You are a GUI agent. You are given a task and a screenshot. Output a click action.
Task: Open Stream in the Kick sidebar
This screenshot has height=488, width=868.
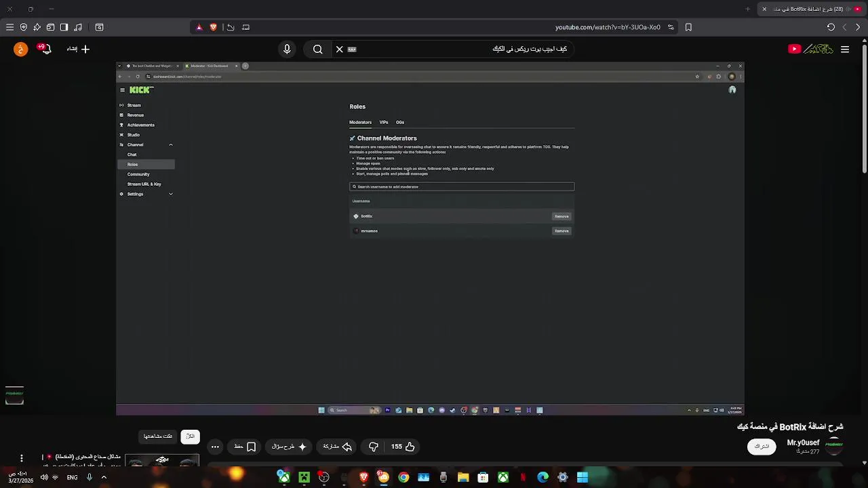[x=134, y=105]
